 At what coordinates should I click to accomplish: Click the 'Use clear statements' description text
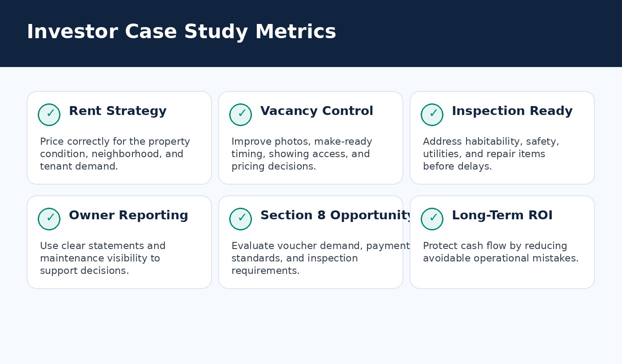(103, 258)
